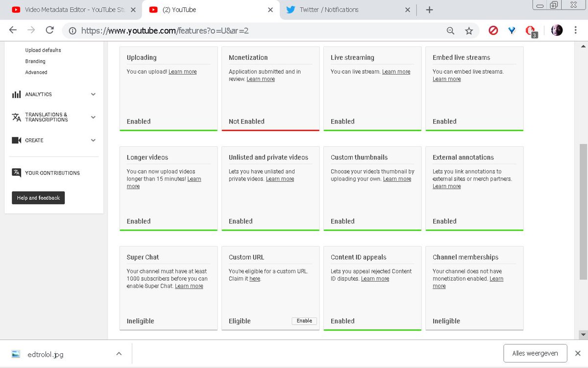Close the Video Metadata Editor tab
The image size is (588, 368).
133,9
